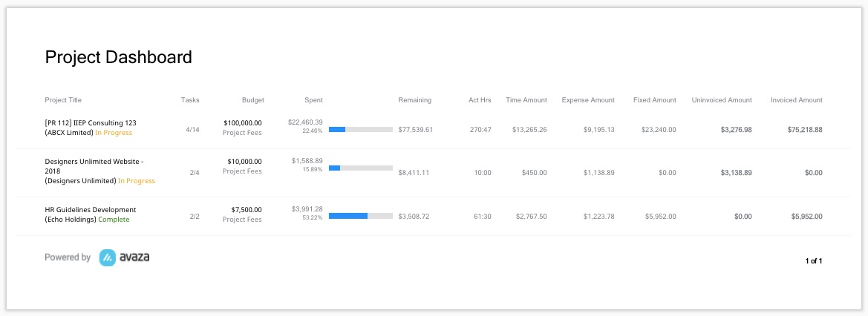Viewport: 868px width, 316px height.
Task: Click the Budget column header
Action: (x=253, y=100)
